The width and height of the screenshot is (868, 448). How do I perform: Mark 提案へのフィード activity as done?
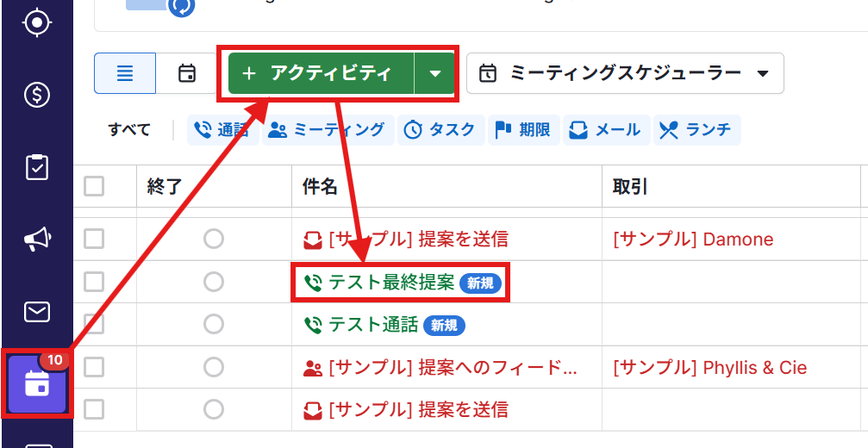pos(213,367)
